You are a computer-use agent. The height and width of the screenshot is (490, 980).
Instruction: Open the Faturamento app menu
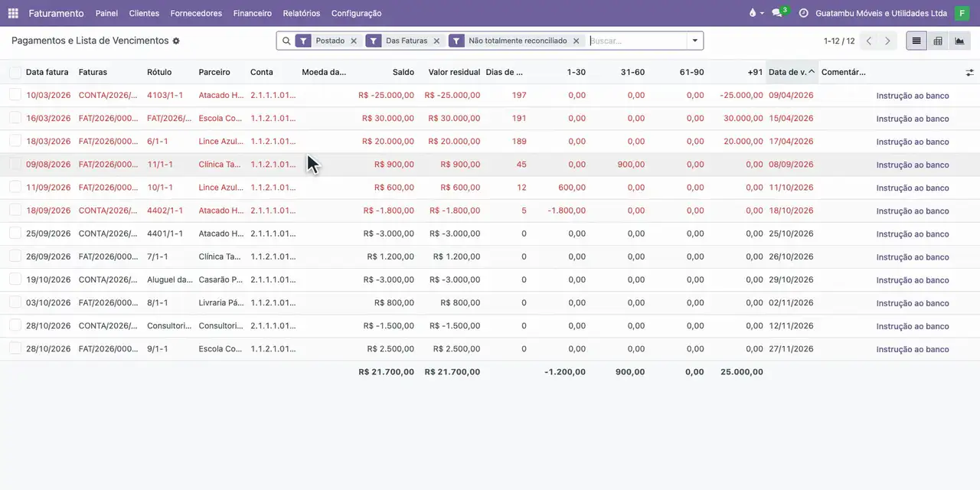pyautogui.click(x=57, y=13)
